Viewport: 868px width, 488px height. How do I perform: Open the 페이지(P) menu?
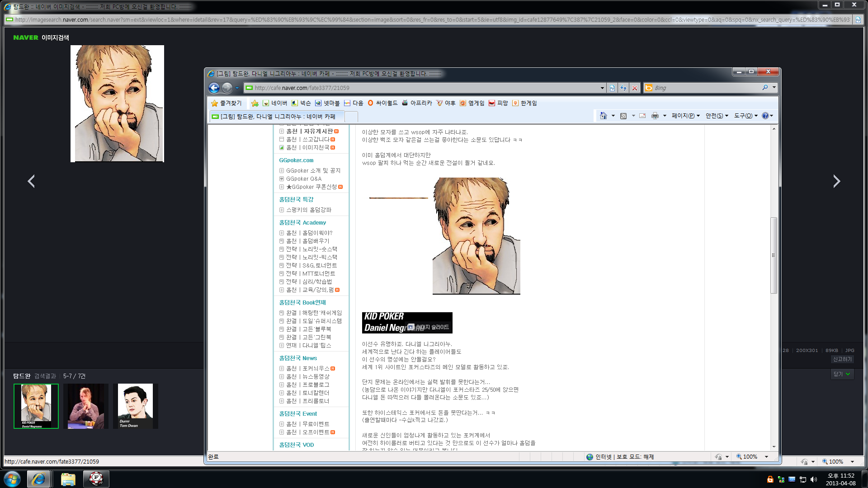pos(685,116)
